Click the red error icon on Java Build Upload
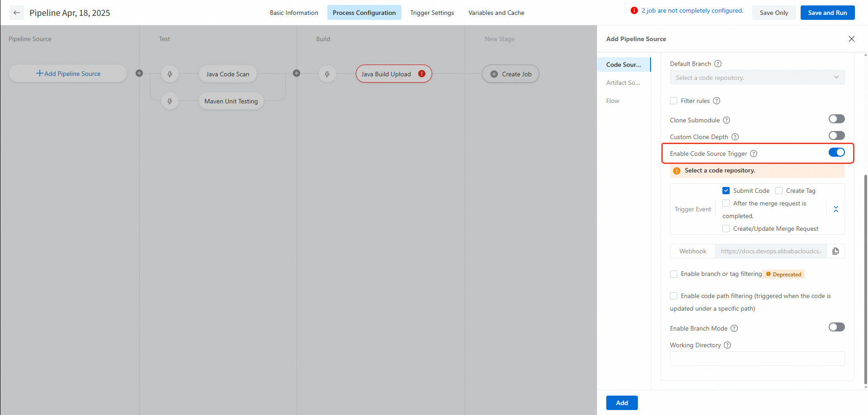This screenshot has height=415, width=868. [422, 74]
